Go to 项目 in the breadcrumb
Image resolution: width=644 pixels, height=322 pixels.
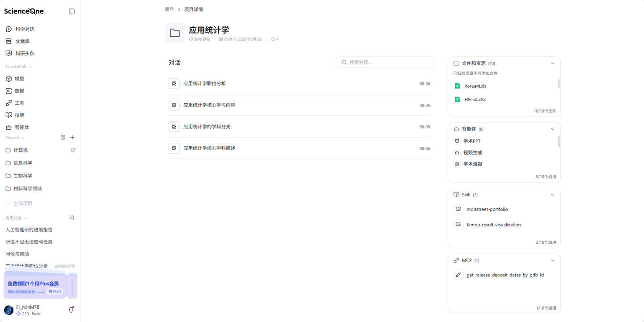coord(169,9)
